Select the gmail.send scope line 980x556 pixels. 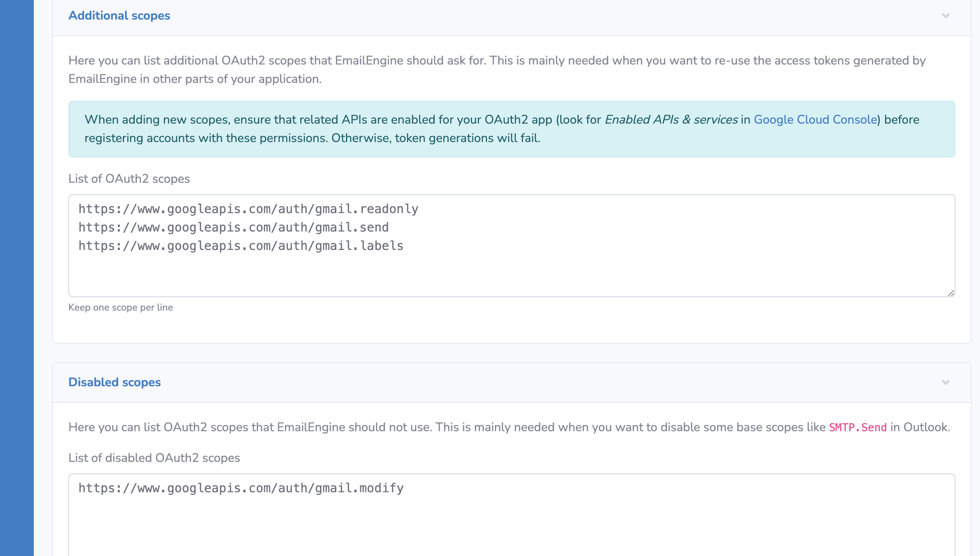(x=233, y=227)
